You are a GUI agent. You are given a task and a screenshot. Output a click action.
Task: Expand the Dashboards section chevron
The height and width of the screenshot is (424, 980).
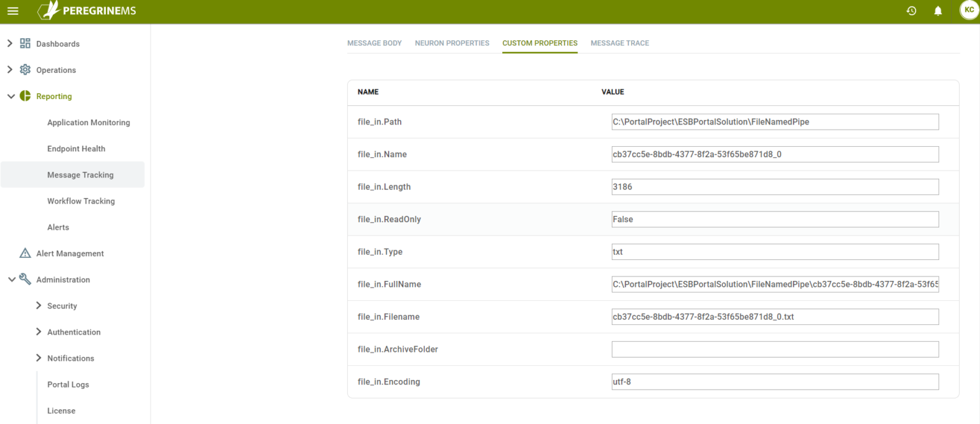click(10, 43)
